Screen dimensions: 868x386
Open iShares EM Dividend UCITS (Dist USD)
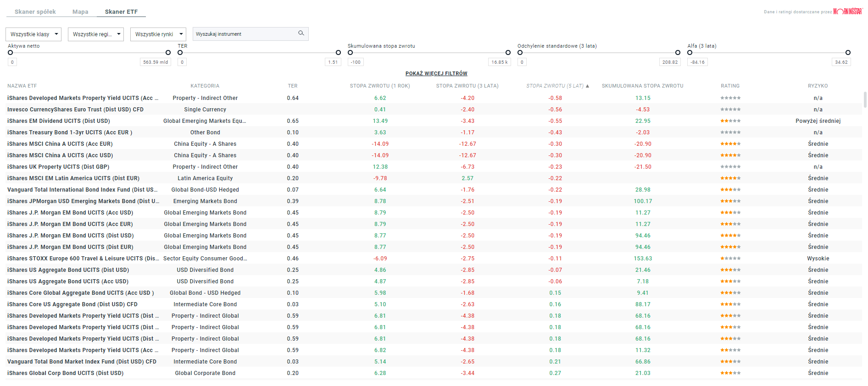click(59, 121)
